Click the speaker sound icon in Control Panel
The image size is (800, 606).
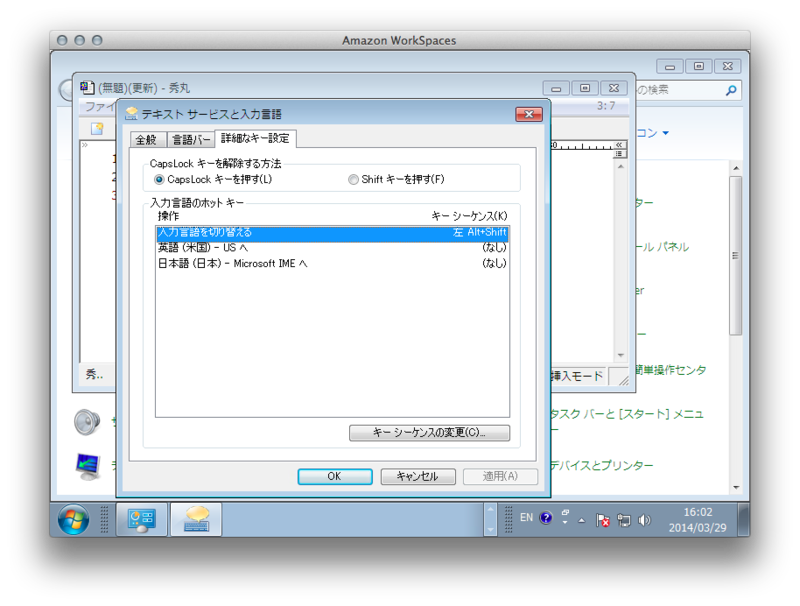pos(87,422)
